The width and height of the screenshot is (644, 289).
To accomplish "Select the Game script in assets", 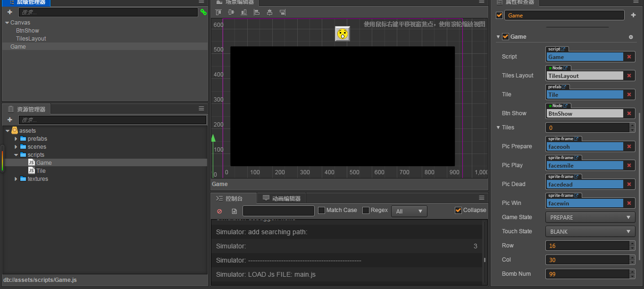I will click(x=44, y=163).
